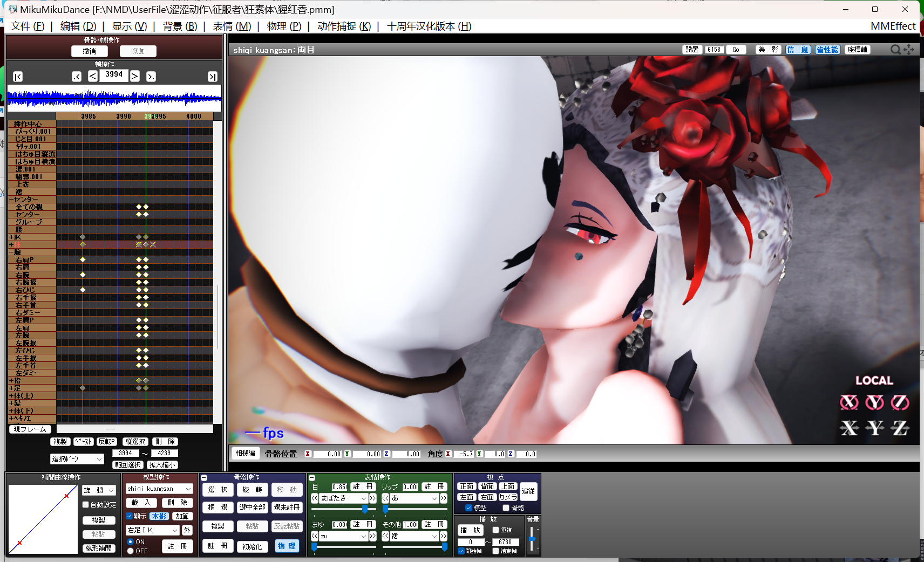Screen dimensions: 924x562
Task: Enable the 骨骼 view checkbox
Action: coord(506,508)
